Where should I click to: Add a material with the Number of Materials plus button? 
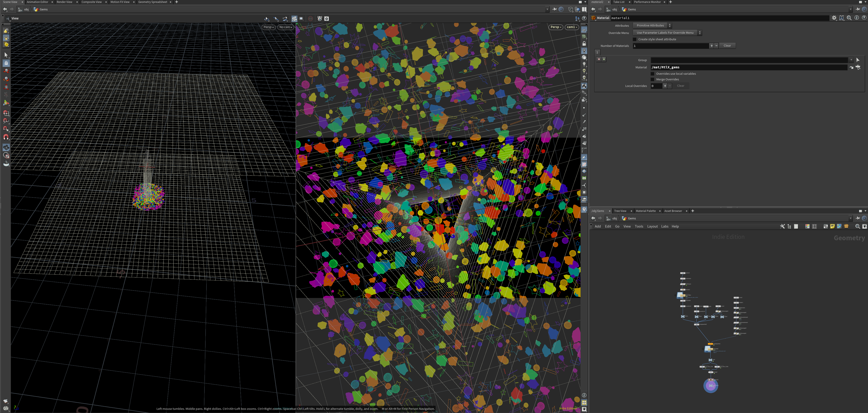point(711,46)
